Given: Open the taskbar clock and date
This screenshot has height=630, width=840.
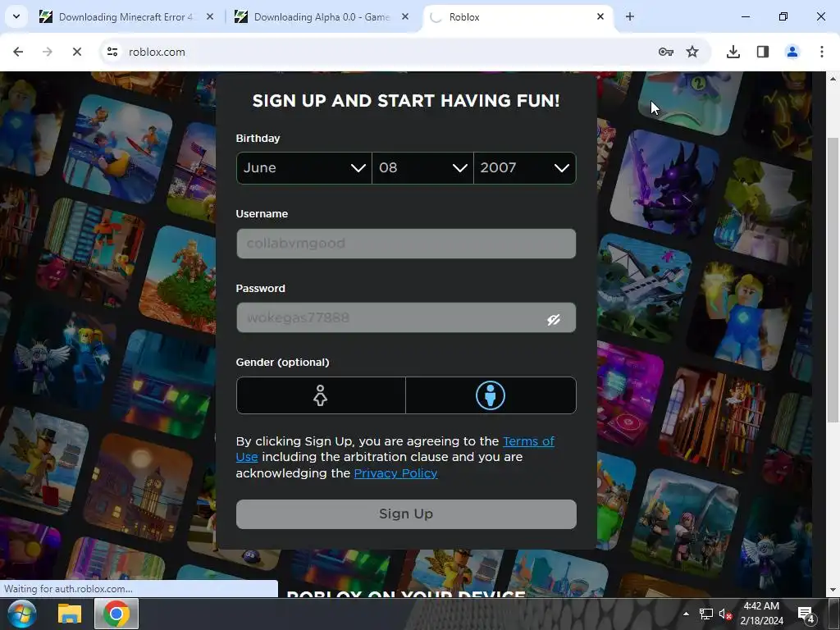Looking at the screenshot, I should [762, 614].
